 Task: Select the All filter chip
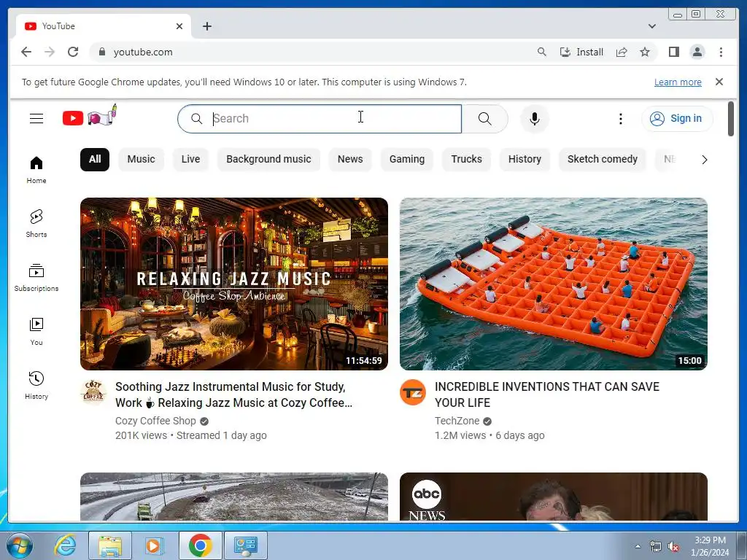pyautogui.click(x=95, y=159)
